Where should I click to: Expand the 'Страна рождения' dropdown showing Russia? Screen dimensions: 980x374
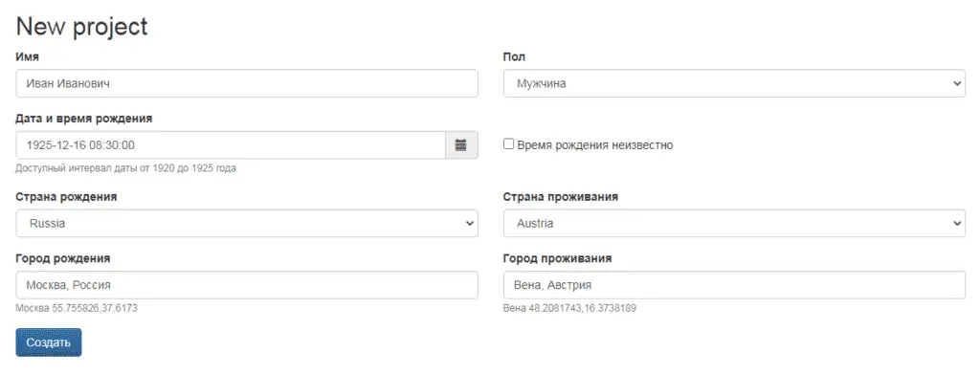coord(247,223)
